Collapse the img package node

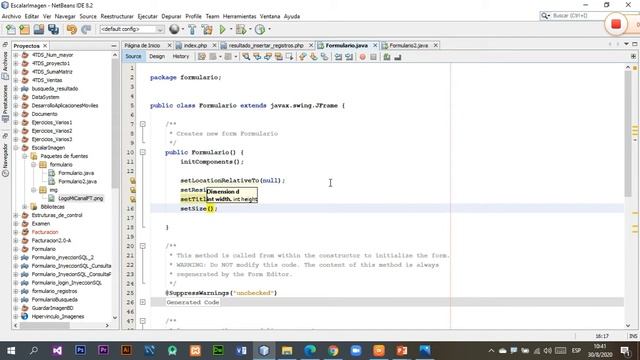[33, 190]
